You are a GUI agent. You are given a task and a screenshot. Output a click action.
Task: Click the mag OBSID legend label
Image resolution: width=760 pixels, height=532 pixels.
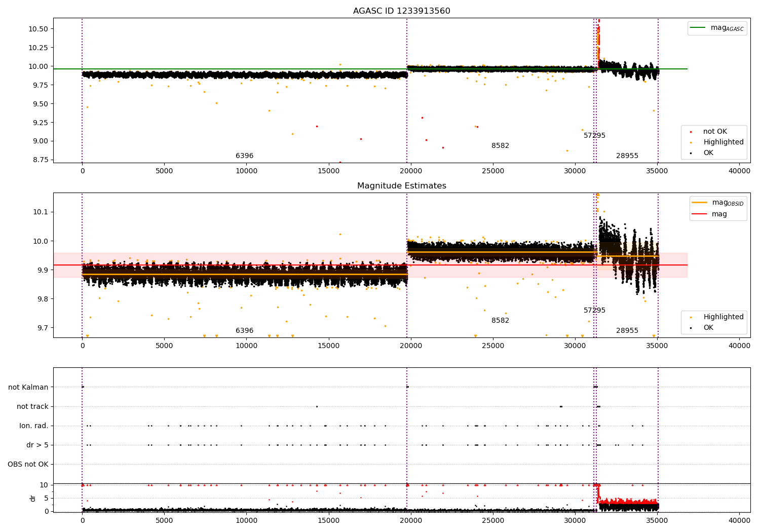[728, 203]
